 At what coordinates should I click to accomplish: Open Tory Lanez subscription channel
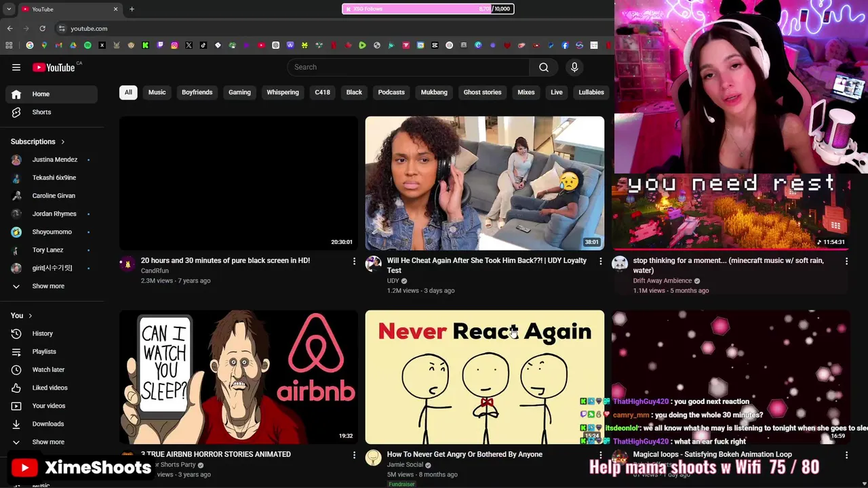pos(52,250)
